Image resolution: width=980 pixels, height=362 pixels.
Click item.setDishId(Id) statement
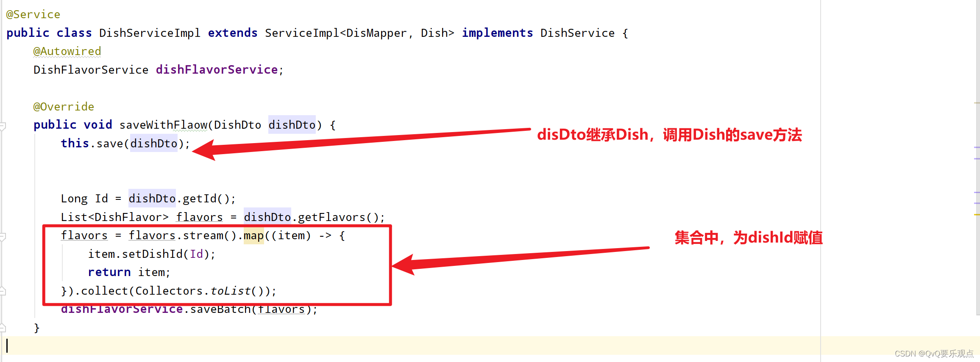pos(152,254)
